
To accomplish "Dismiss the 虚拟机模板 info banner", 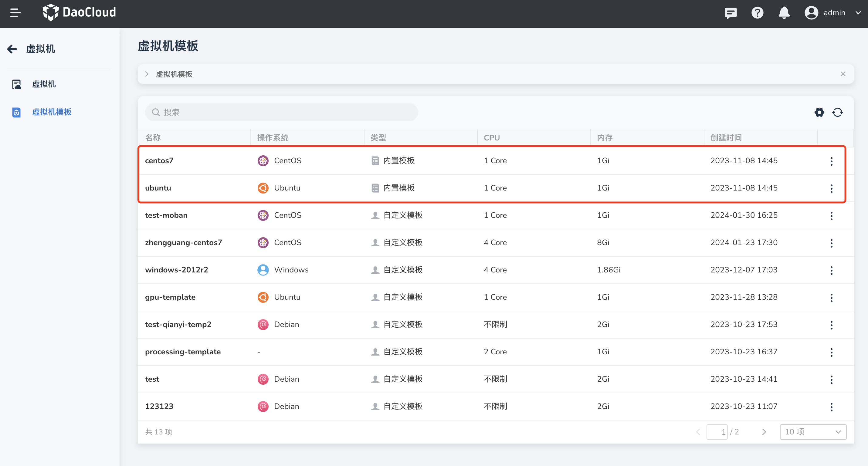I will coord(843,74).
